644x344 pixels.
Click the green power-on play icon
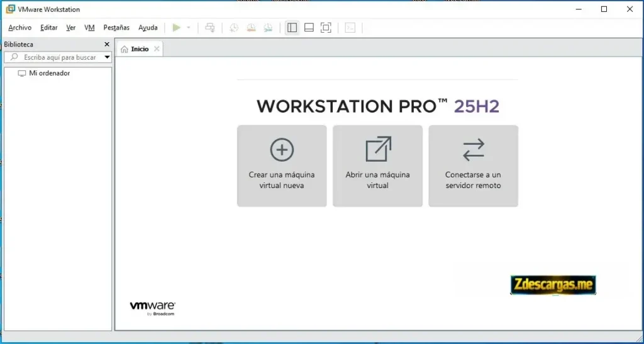click(177, 28)
